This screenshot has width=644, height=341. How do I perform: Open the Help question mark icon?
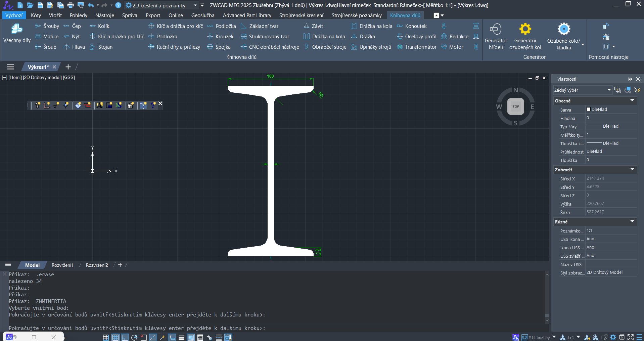[118, 5]
